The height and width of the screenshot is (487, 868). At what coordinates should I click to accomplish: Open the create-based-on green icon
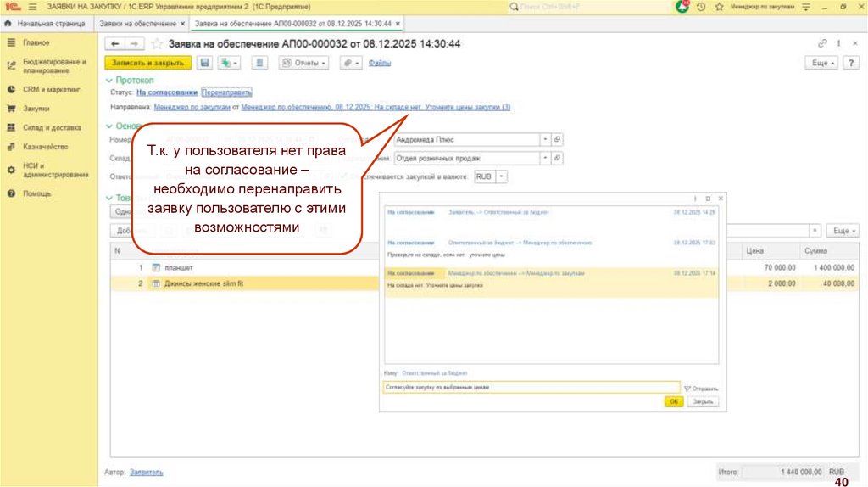pyautogui.click(x=229, y=63)
